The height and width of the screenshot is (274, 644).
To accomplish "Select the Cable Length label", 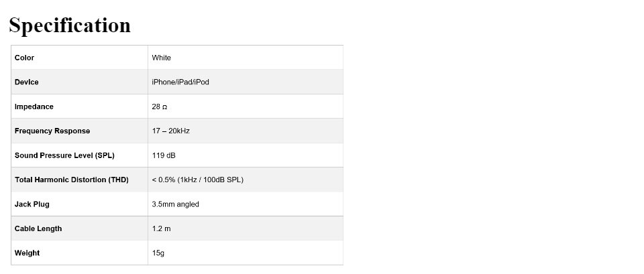I will (38, 228).
